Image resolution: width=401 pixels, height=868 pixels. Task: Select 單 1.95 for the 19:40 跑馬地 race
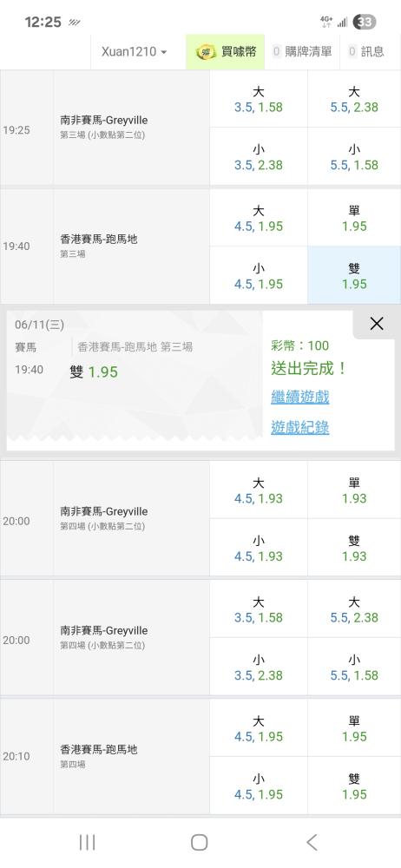(354, 218)
